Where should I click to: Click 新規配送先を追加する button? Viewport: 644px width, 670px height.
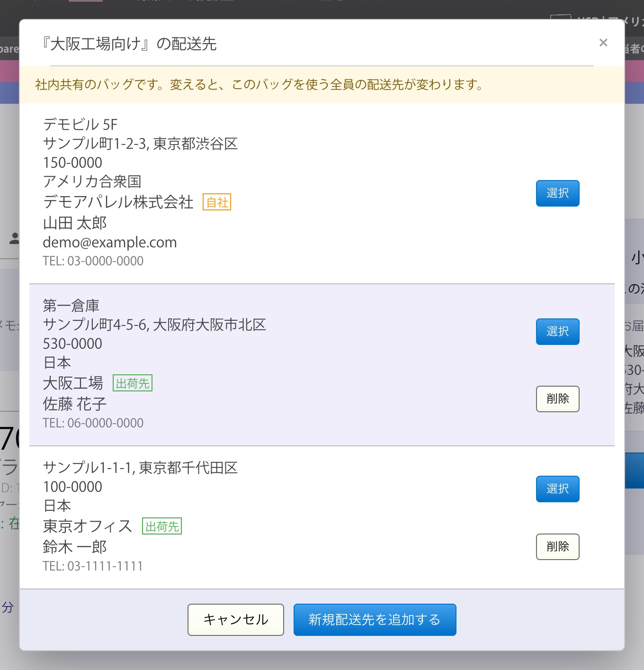[375, 620]
